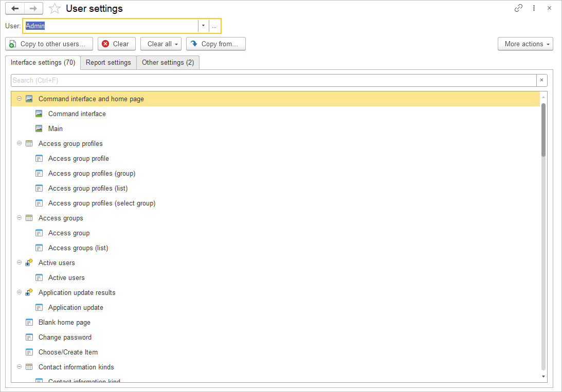Viewport: 562px width, 392px height.
Task: Select the Choose/Create Item row
Action: pyautogui.click(x=275, y=352)
